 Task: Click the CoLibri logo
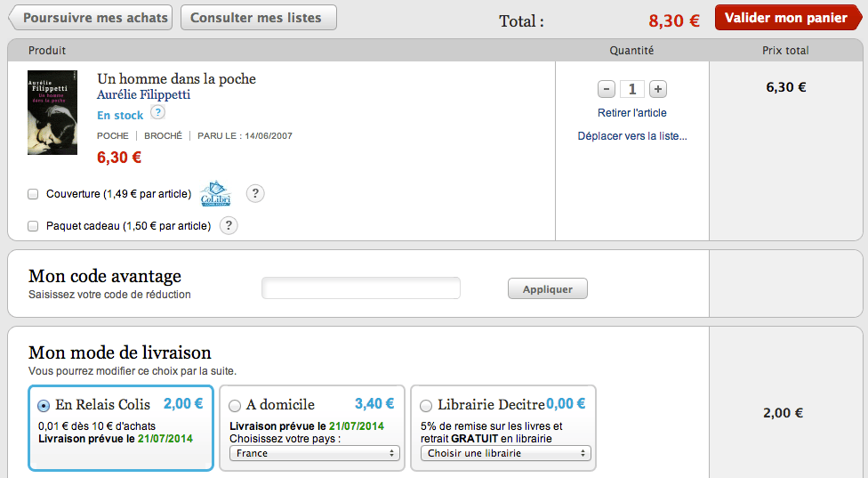(215, 193)
